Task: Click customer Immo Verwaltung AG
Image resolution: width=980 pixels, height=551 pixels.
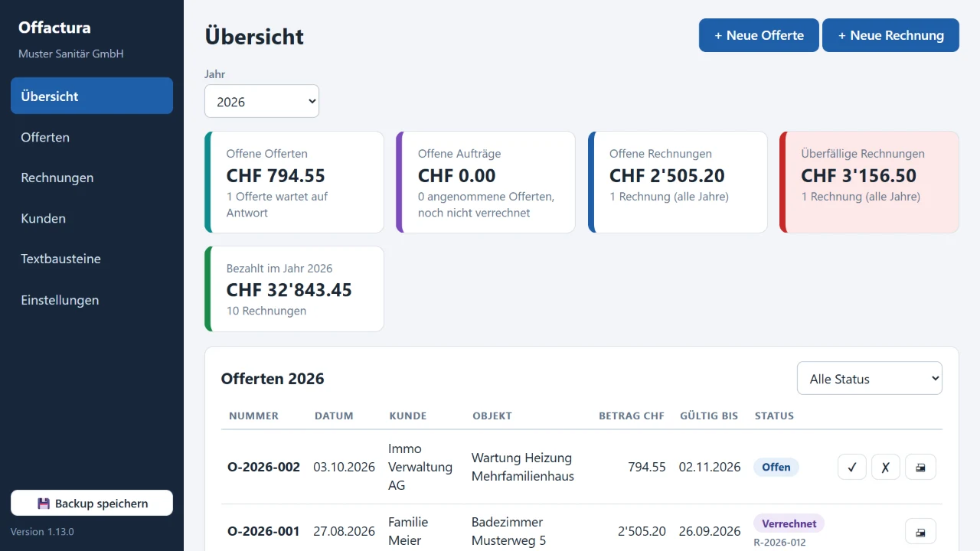Action: (x=420, y=467)
